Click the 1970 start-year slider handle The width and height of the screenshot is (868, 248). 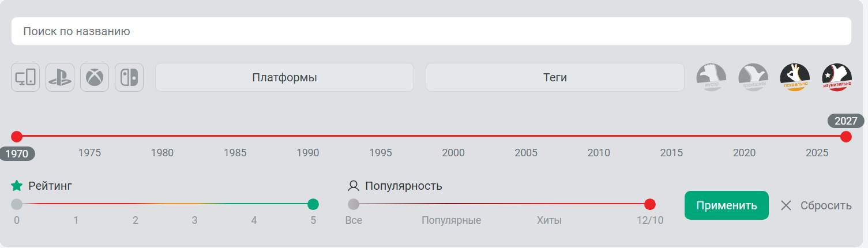click(x=17, y=137)
